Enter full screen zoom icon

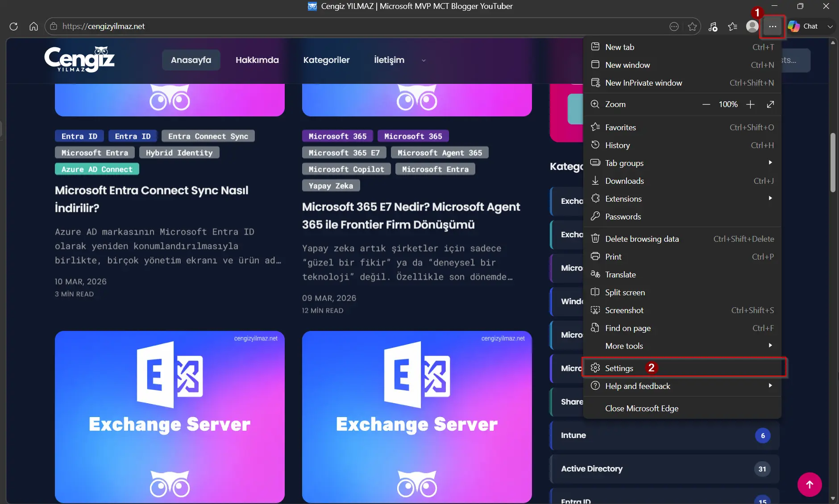coord(770,104)
